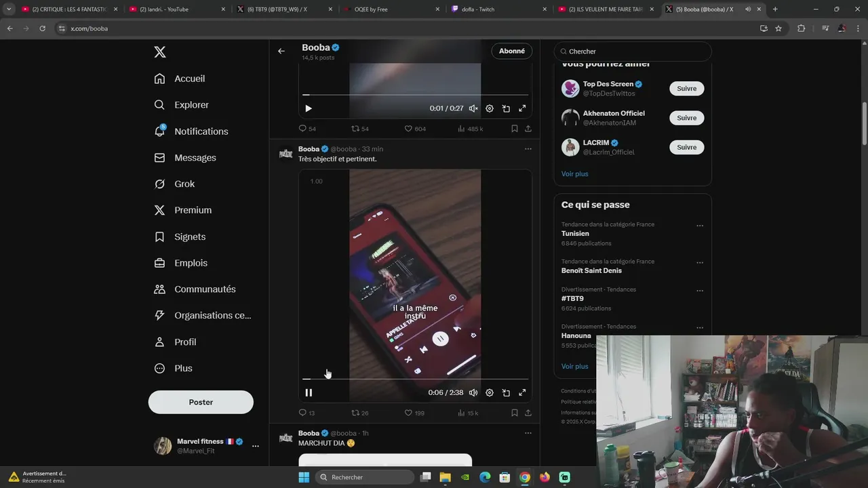This screenshot has height=488, width=868.
Task: Like the post with 199 likes
Action: 414,413
